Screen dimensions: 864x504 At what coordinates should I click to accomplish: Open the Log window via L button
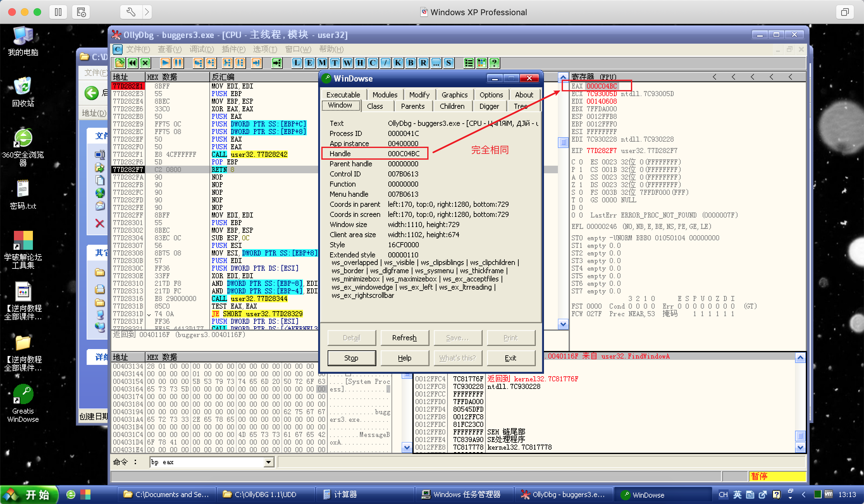(x=297, y=63)
